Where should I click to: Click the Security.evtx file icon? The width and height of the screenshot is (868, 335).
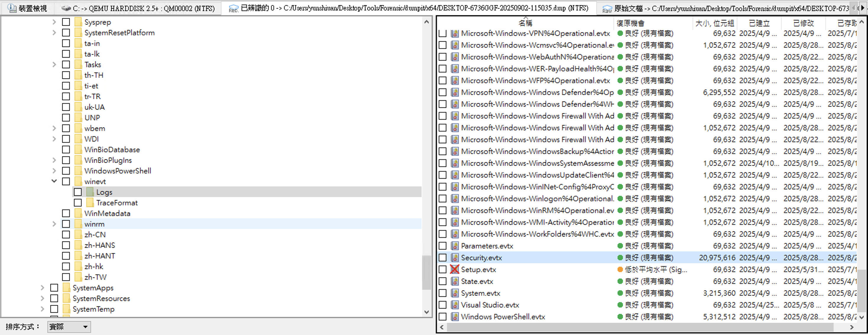[455, 258]
